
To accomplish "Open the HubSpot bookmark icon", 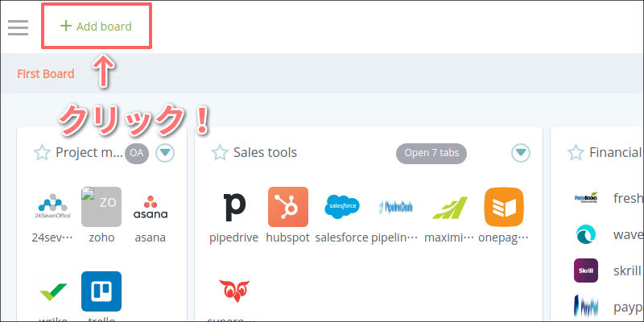I will 287,207.
